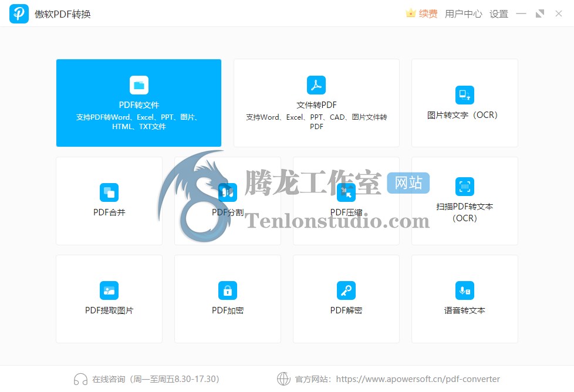574x392 pixels.
Task: Click the 傲软PDF转换 app logo
Action: pyautogui.click(x=19, y=14)
